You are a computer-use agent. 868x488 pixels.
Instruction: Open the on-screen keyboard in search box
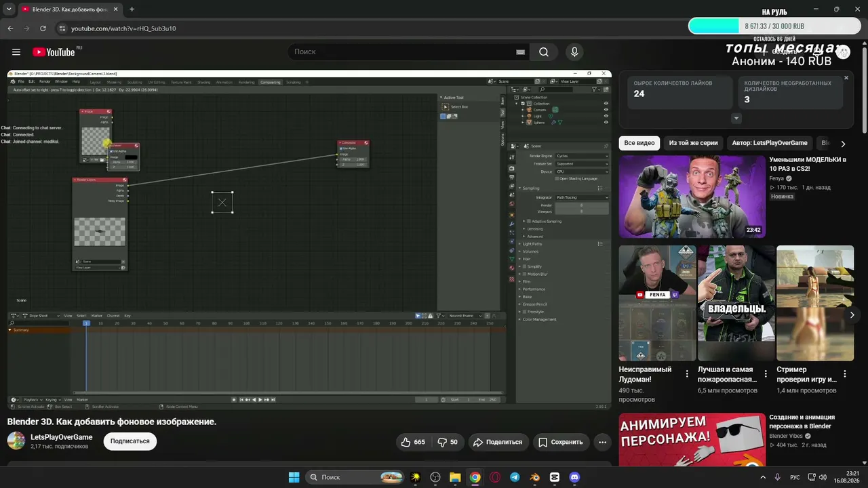(520, 52)
